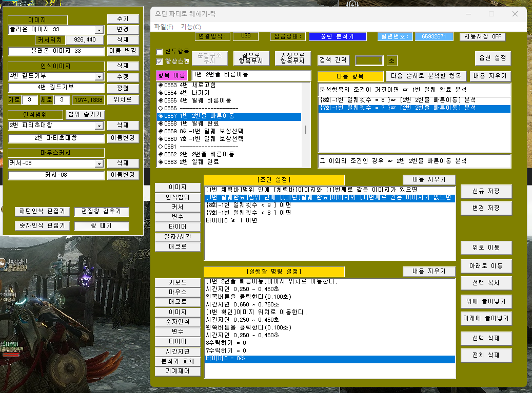Hide the recognition range with 범위 숨기기
The width and height of the screenshot is (532, 393).
85,114
